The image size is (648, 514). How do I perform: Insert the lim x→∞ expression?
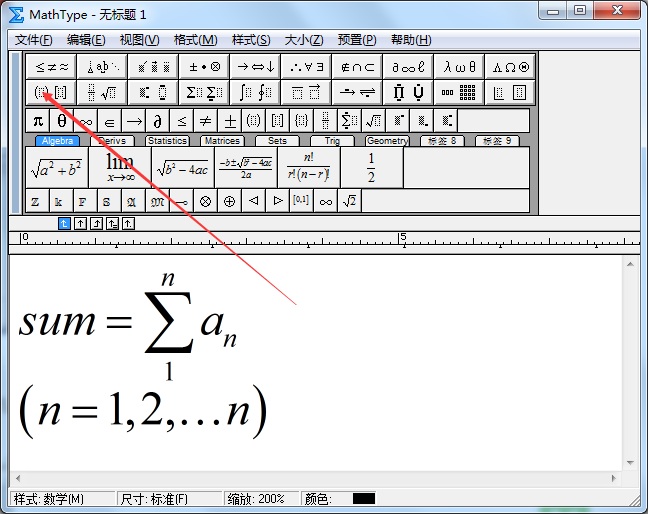pyautogui.click(x=120, y=168)
